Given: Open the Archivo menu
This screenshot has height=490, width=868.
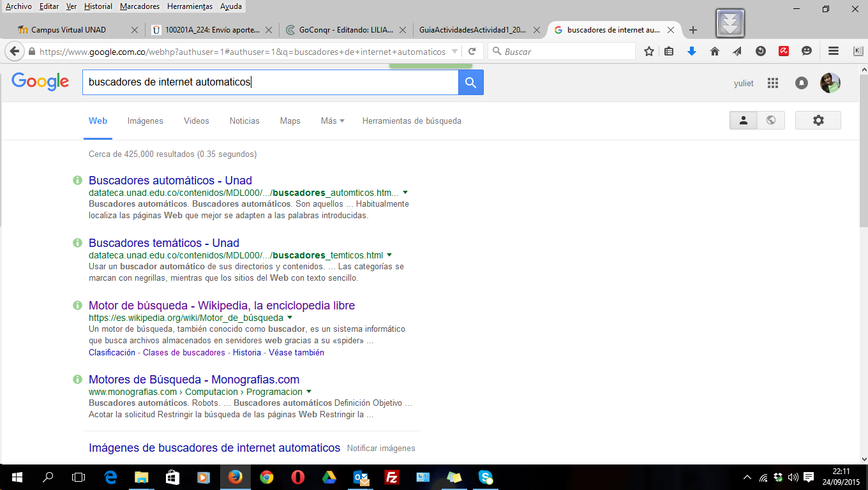Looking at the screenshot, I should point(19,6).
